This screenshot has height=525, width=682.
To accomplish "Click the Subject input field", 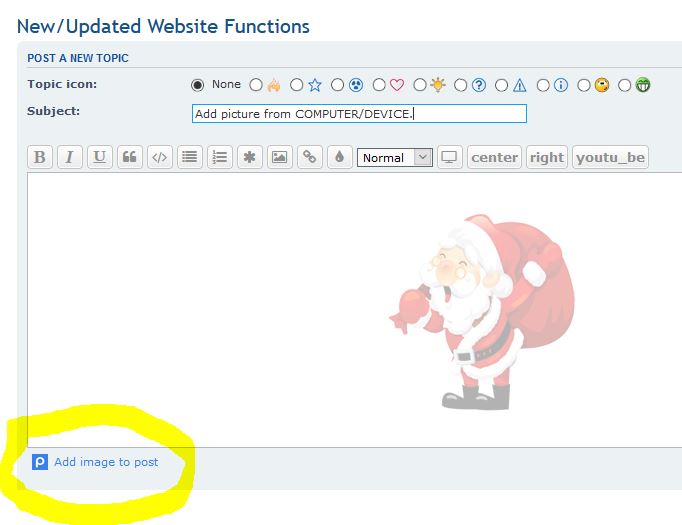I will pyautogui.click(x=359, y=114).
